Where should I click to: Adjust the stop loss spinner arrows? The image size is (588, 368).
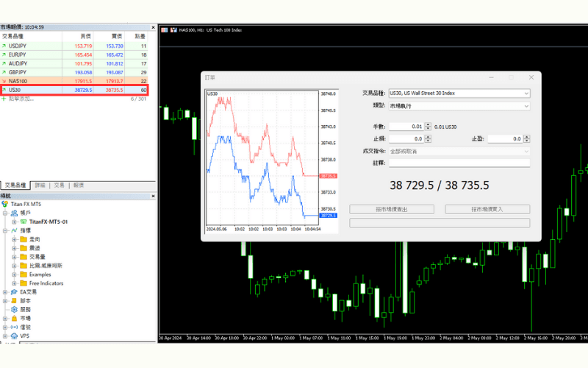(x=427, y=138)
